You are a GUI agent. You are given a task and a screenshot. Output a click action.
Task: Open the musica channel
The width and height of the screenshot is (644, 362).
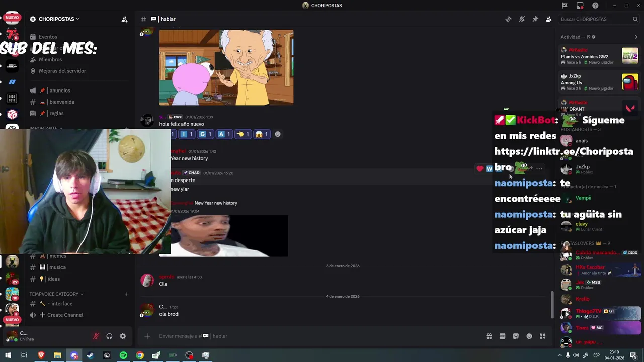pyautogui.click(x=57, y=267)
